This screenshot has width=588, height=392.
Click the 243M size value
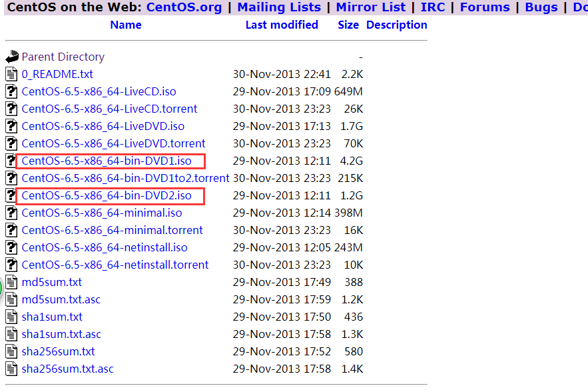(348, 247)
